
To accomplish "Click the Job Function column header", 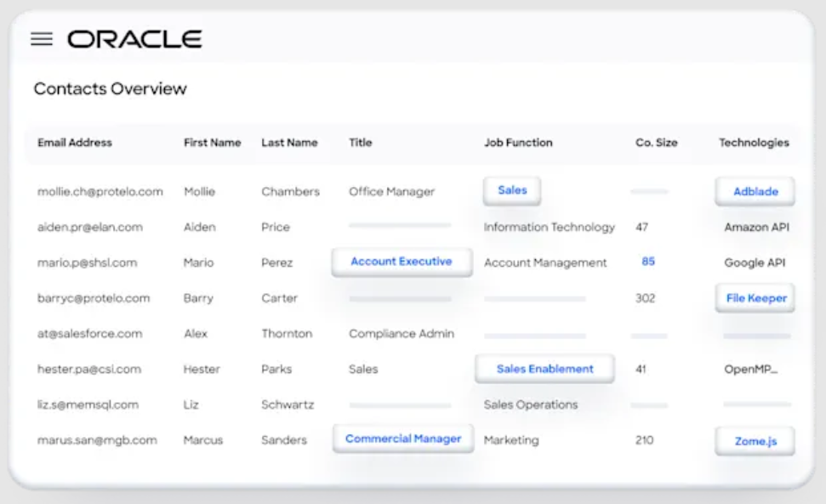I will click(x=518, y=143).
